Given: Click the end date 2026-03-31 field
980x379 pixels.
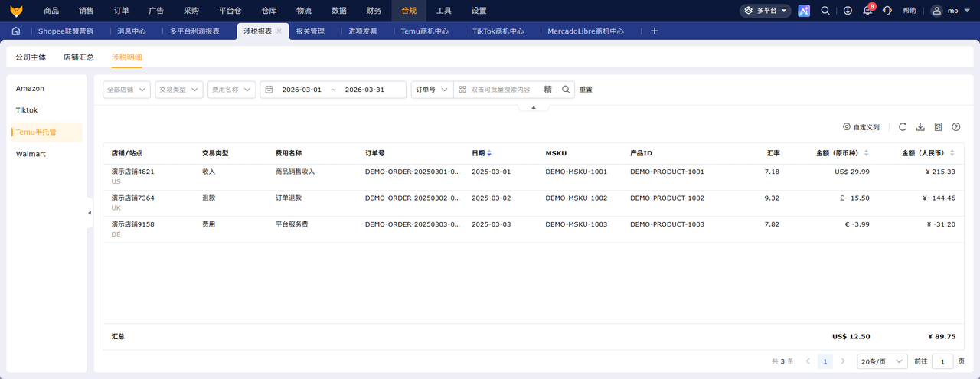Looking at the screenshot, I should point(364,90).
